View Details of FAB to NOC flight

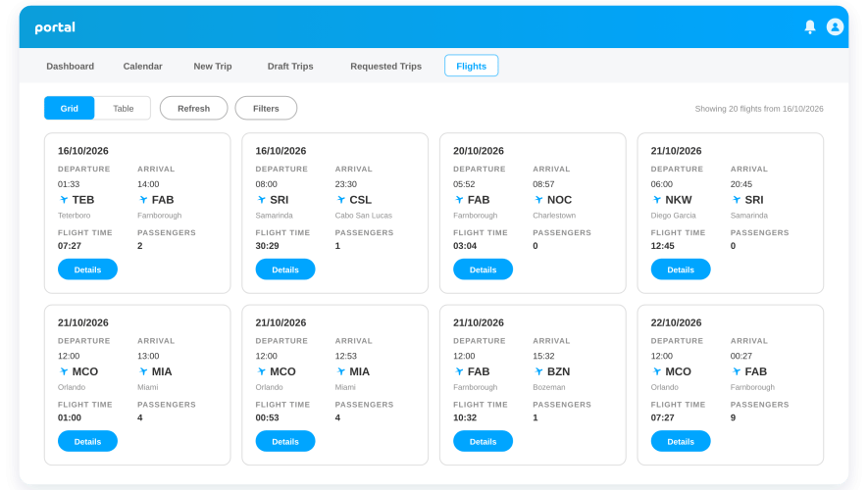[483, 269]
